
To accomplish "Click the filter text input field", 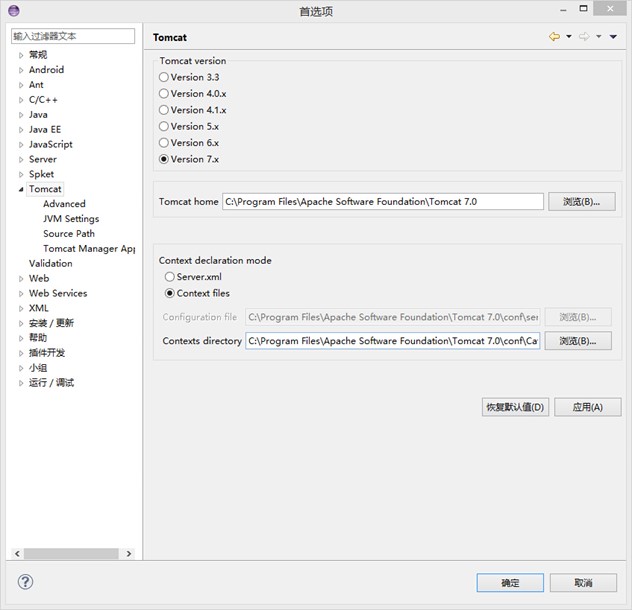I will tap(73, 36).
